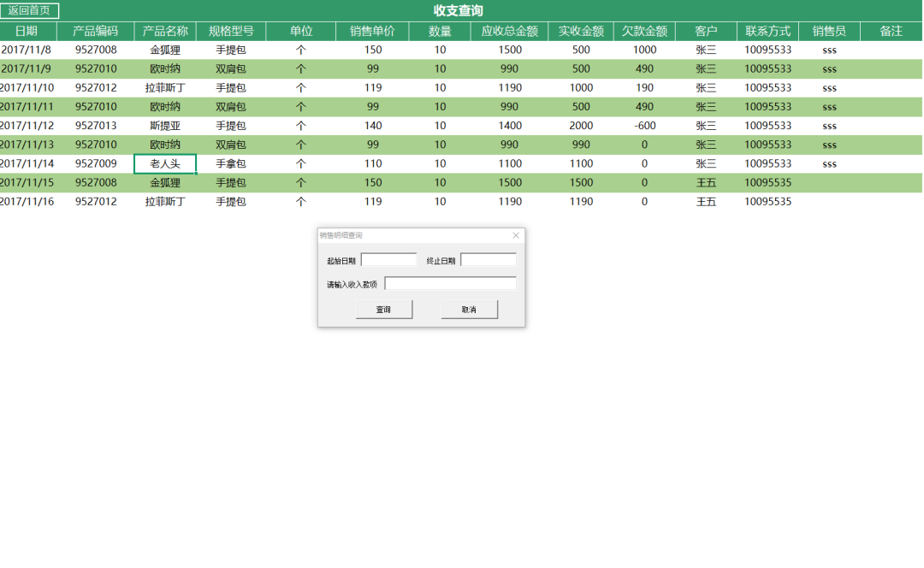Click the 应收总金额 column header
Viewport: 924px width, 568px height.
[x=510, y=32]
